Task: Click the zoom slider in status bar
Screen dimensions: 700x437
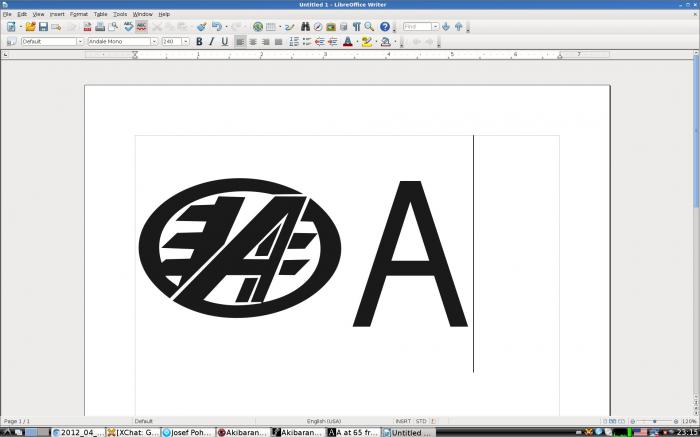Action: coord(654,421)
